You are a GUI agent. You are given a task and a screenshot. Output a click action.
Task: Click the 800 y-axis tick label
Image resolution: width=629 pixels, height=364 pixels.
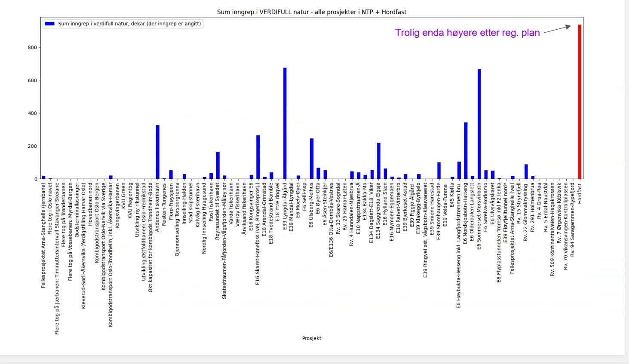click(x=33, y=48)
